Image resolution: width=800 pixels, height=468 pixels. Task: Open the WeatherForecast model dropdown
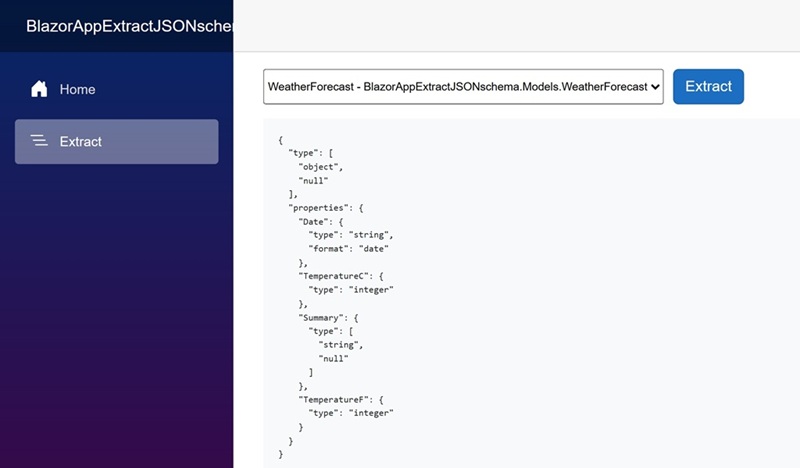[463, 87]
